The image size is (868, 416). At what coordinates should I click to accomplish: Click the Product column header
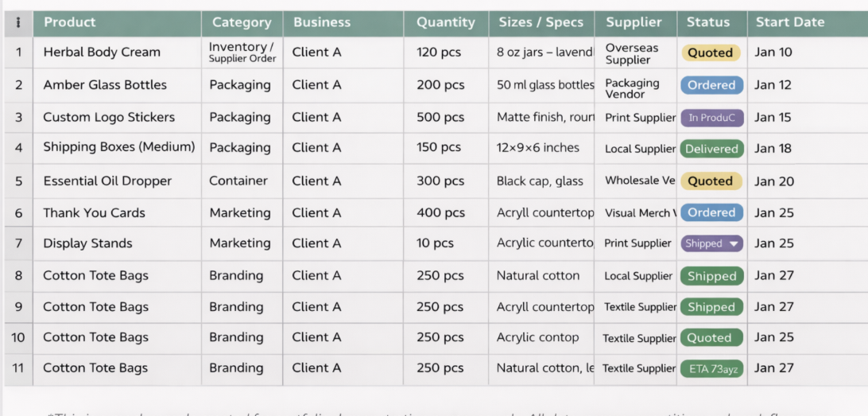click(x=70, y=22)
